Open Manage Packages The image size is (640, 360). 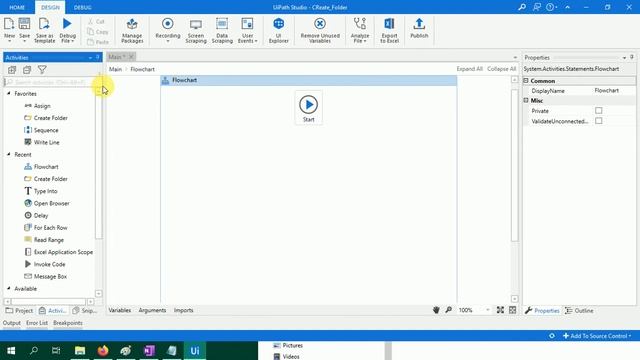point(132,30)
